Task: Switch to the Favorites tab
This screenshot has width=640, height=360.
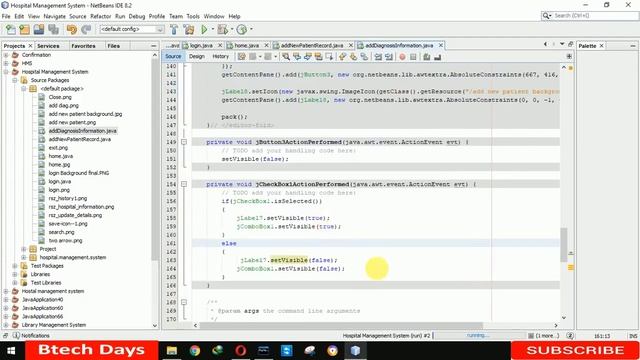Action: (83, 46)
